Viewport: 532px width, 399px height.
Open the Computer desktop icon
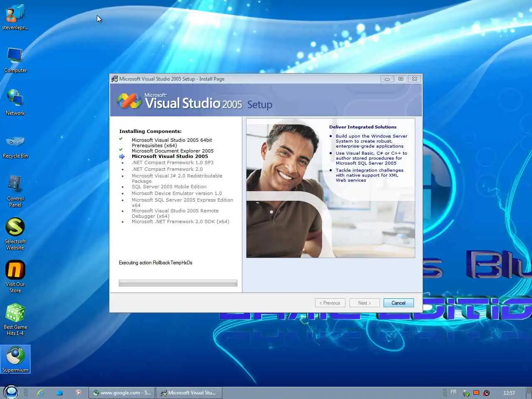[x=15, y=60]
